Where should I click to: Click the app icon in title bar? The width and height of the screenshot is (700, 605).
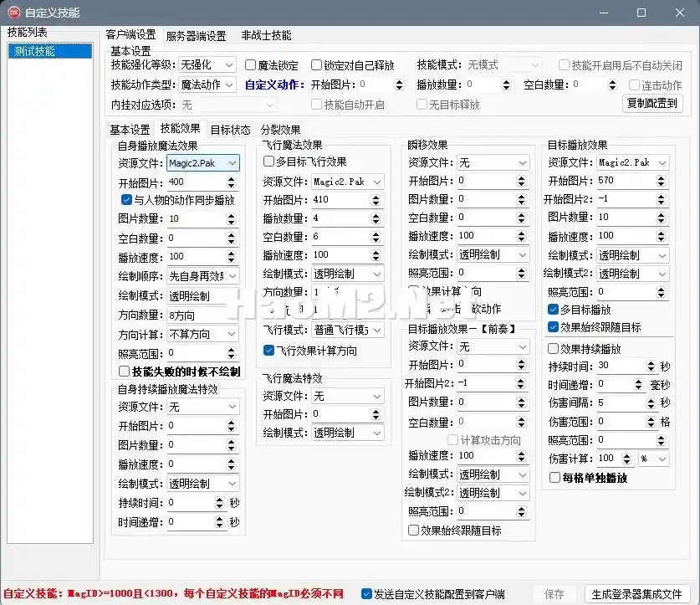click(x=14, y=13)
